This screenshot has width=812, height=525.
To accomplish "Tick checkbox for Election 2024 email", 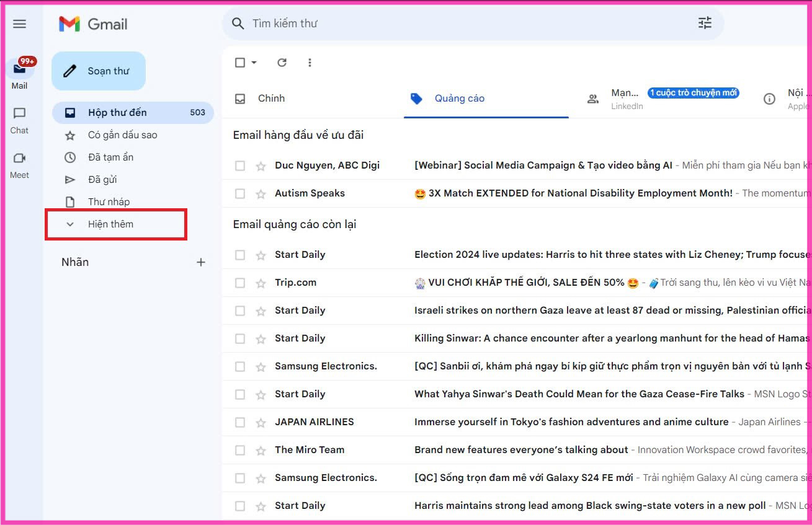I will pyautogui.click(x=240, y=255).
